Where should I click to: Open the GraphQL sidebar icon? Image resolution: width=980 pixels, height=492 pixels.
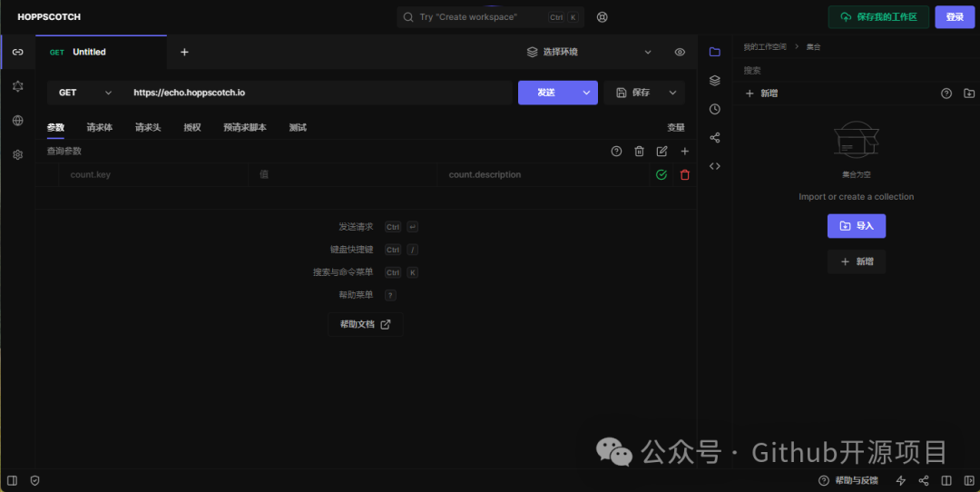(17, 86)
